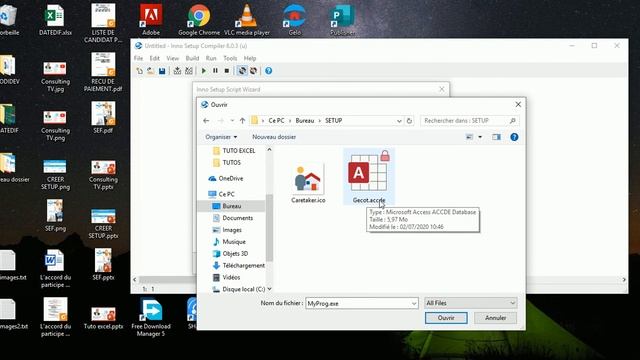
Task: Select OneDrive in navigation pane
Action: pos(231,178)
